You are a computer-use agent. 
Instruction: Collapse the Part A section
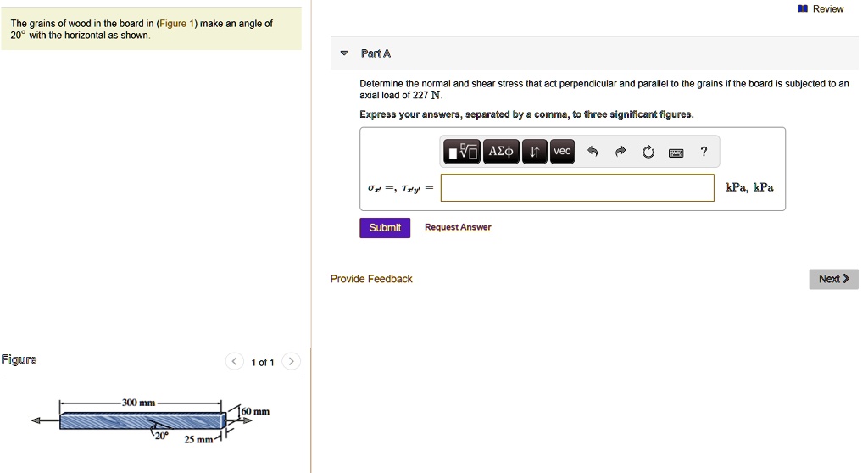pos(343,53)
